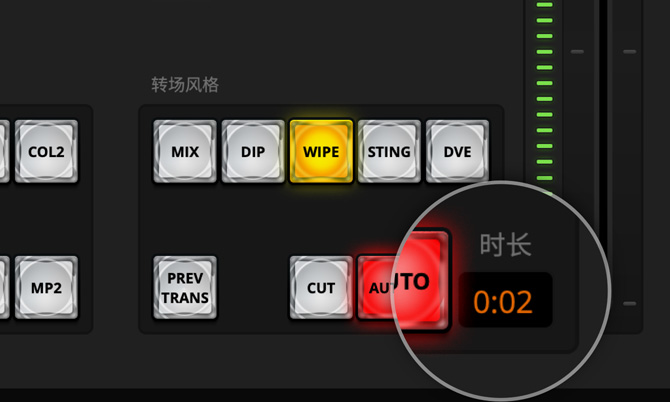The image size is (670, 402).
Task: Select the DVE transition style
Action: tap(457, 151)
